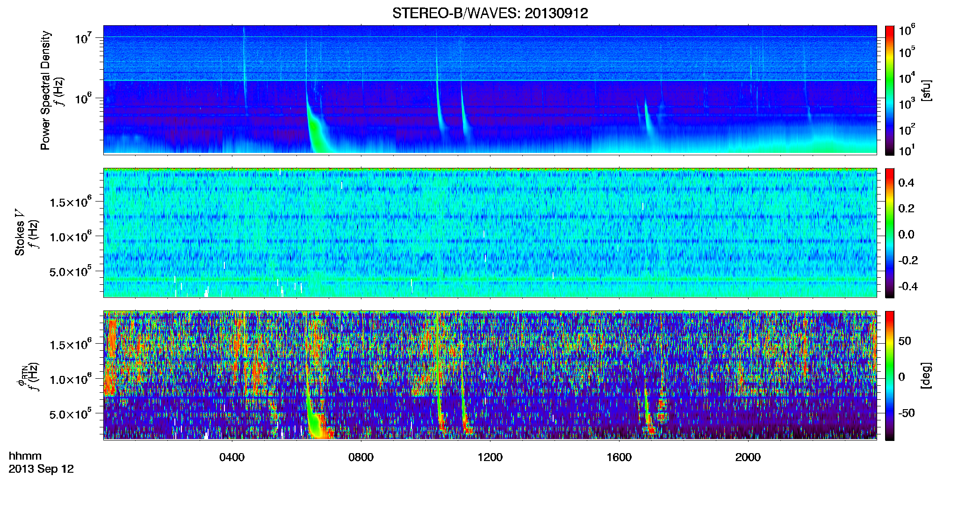Click the Stokes V axis label
The width and height of the screenshot is (980, 505).
click(x=20, y=232)
